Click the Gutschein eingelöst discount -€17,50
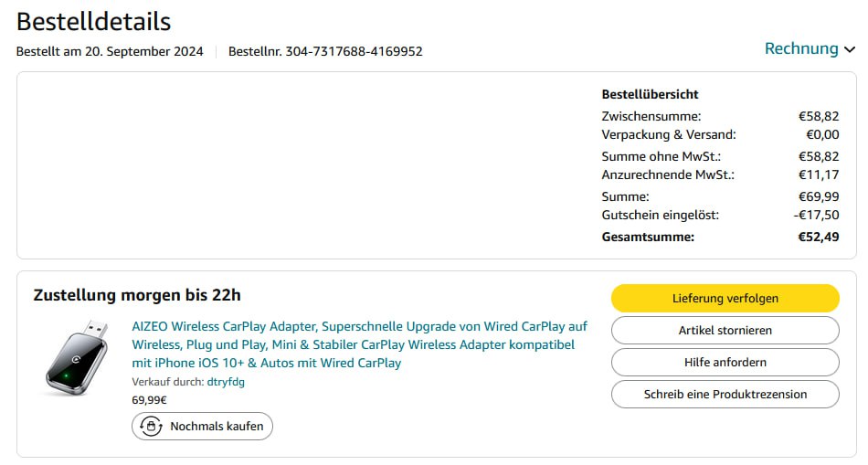868x465 pixels. [x=816, y=215]
